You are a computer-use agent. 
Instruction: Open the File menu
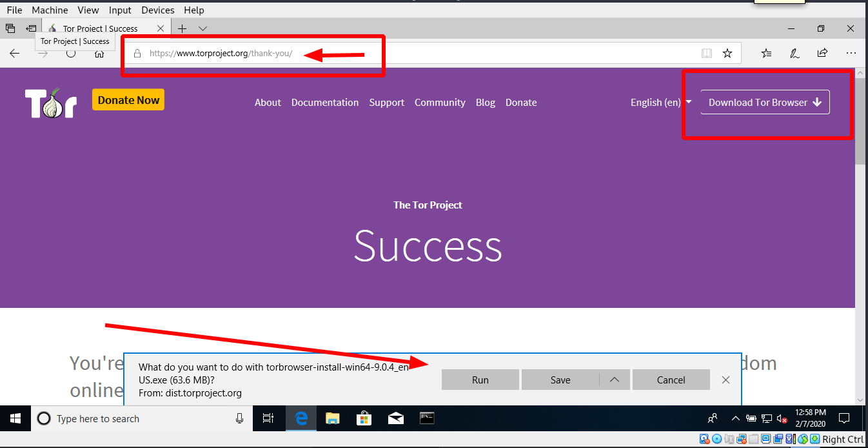(14, 10)
